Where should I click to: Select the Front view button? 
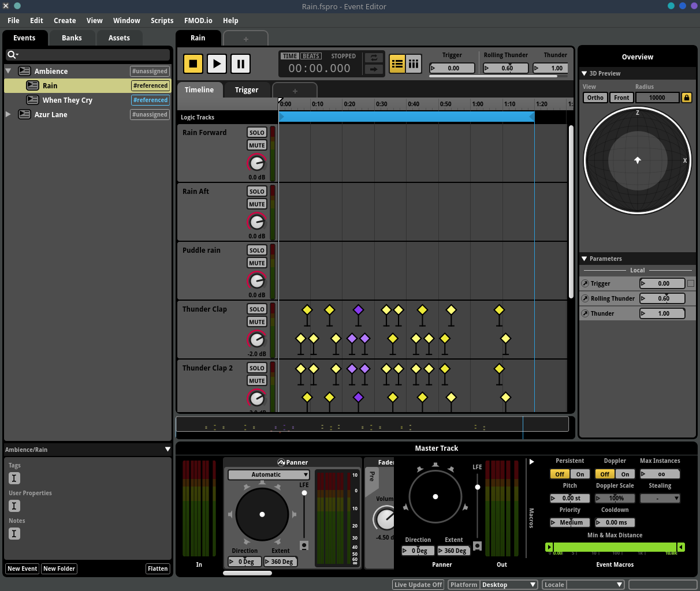point(621,98)
